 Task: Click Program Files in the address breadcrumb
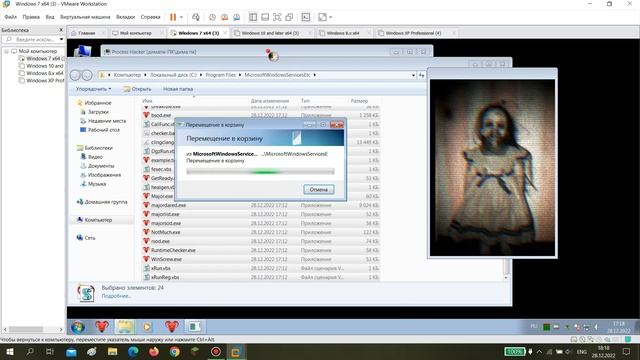click(x=220, y=75)
